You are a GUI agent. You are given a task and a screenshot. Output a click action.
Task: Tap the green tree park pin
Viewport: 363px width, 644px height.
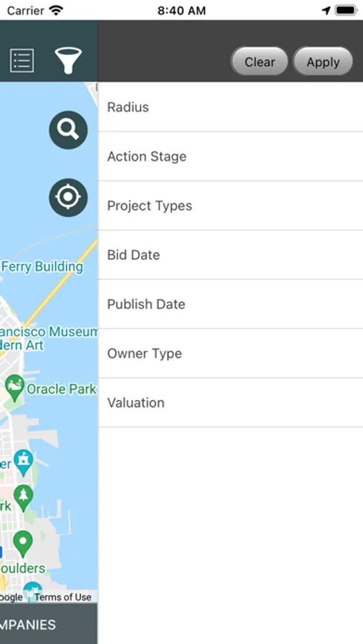pyautogui.click(x=24, y=498)
